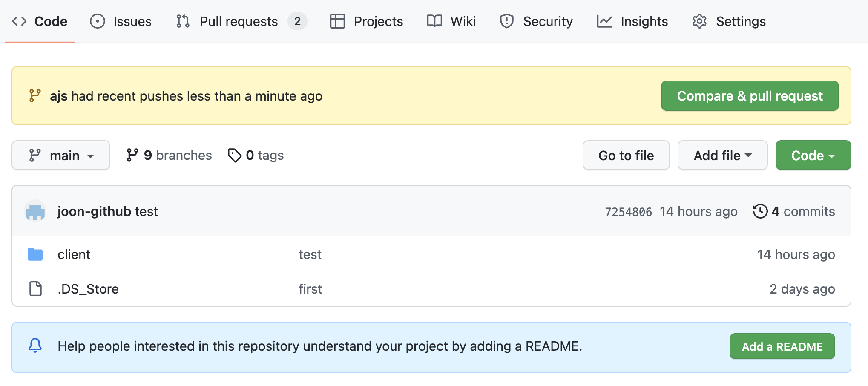Click the Wiki book icon
868x386 pixels.
(434, 21)
